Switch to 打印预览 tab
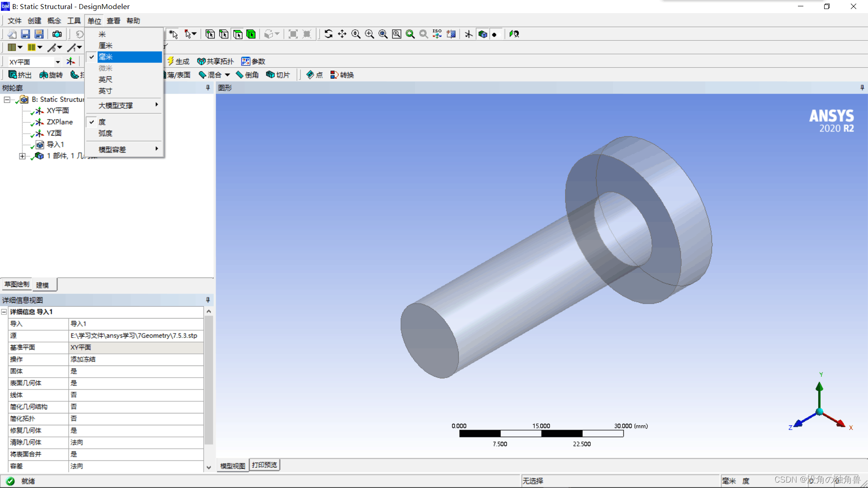Image resolution: width=868 pixels, height=488 pixels. coord(264,465)
